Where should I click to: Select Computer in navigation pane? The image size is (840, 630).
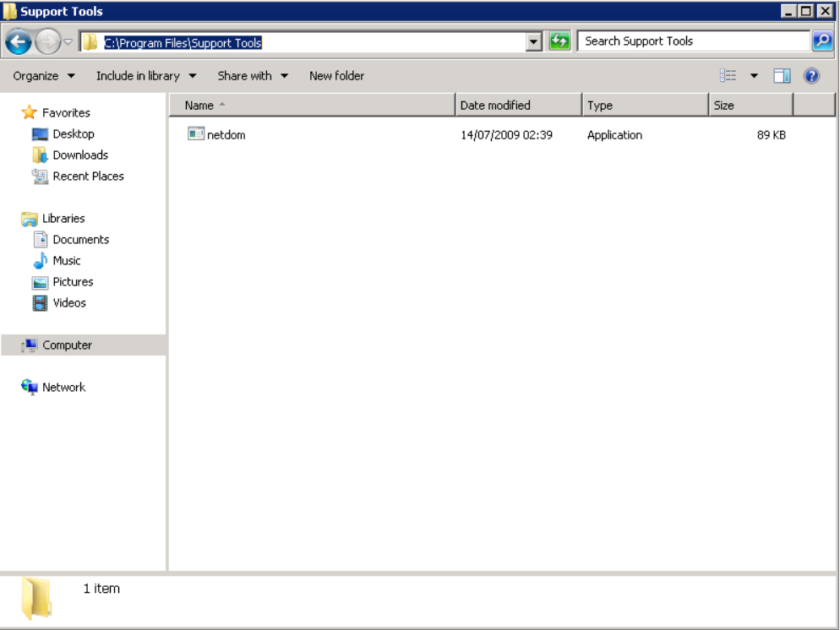pyautogui.click(x=67, y=345)
